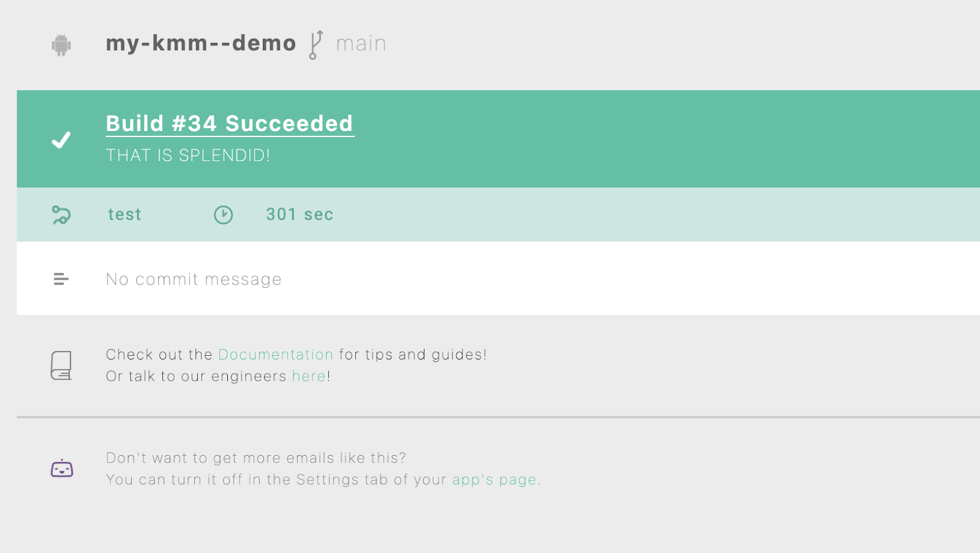Click THAT IS SPLENDID! subtitle text
The width and height of the screenshot is (980, 553).
(188, 156)
